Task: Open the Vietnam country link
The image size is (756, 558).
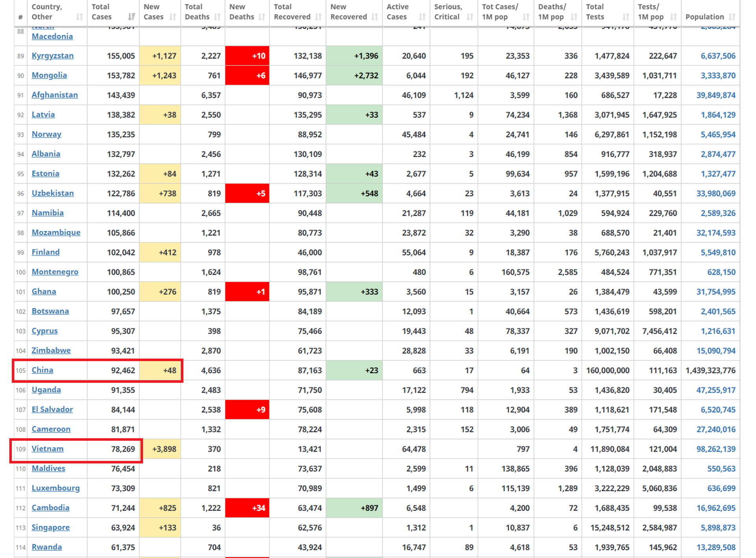Action: click(x=48, y=449)
